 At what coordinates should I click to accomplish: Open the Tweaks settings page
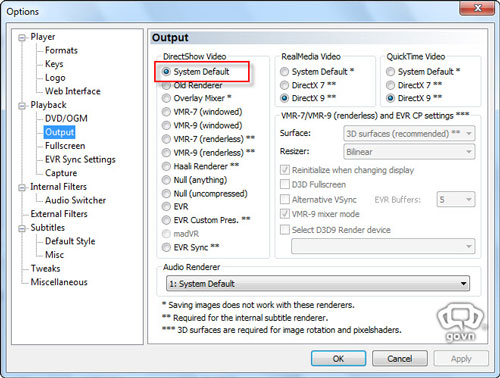[45, 268]
